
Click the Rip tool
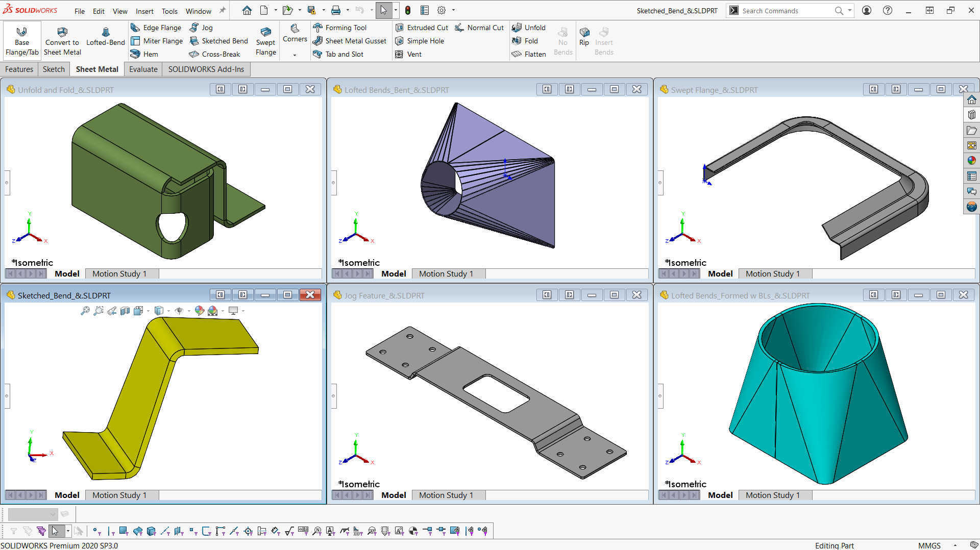click(x=584, y=37)
